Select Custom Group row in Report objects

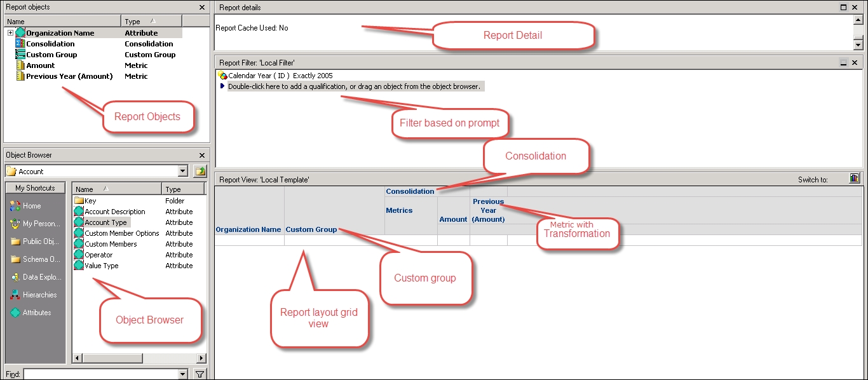tap(98, 55)
